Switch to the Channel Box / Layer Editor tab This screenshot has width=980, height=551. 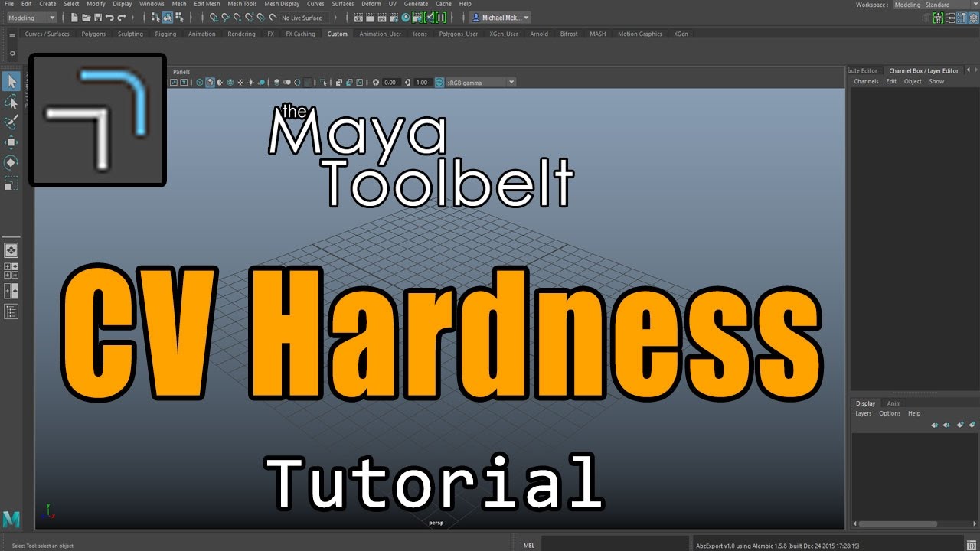[923, 70]
